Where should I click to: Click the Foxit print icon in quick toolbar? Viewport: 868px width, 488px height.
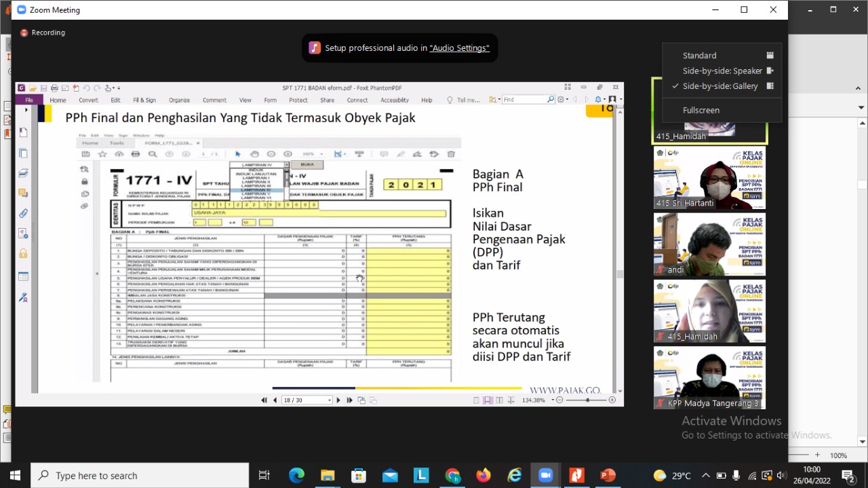point(54,88)
